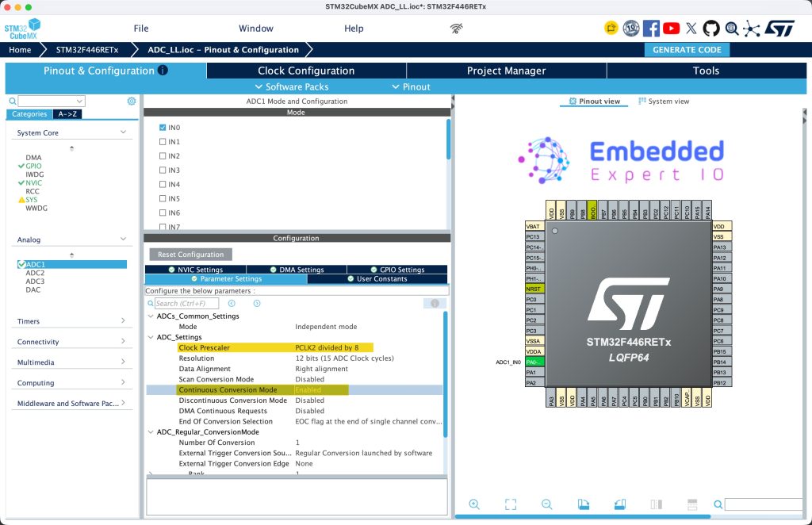Click the info icon beside Pinout & Configuration

pyautogui.click(x=163, y=70)
